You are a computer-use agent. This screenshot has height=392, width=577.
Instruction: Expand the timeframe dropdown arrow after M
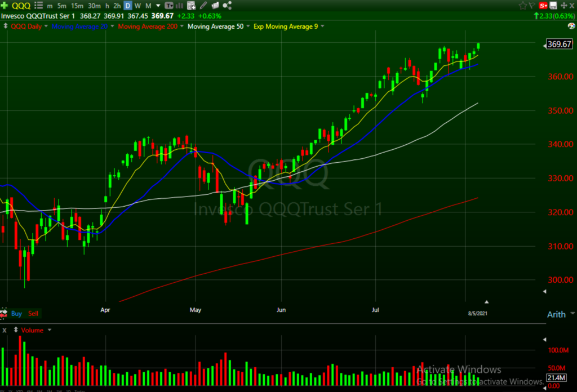[x=157, y=6]
